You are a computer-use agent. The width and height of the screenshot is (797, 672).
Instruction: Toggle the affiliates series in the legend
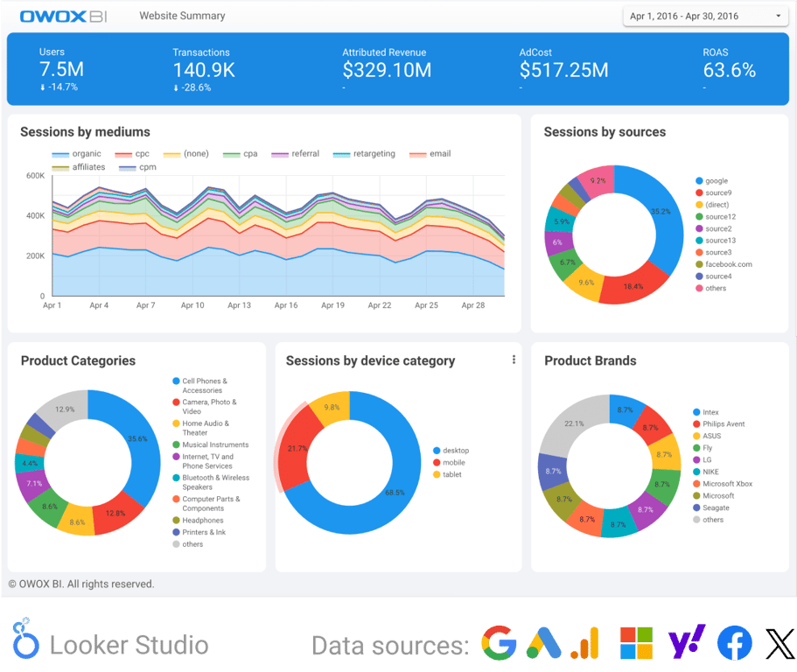(x=78, y=167)
